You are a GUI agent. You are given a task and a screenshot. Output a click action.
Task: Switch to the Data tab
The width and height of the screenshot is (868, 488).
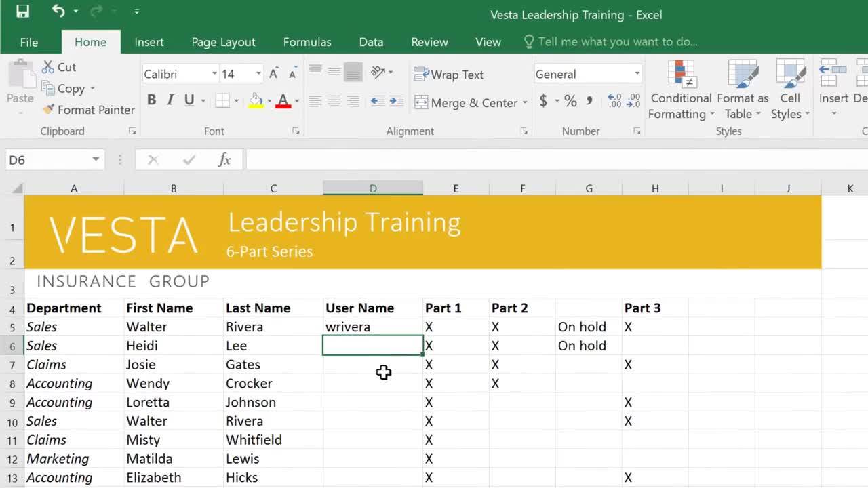point(371,42)
